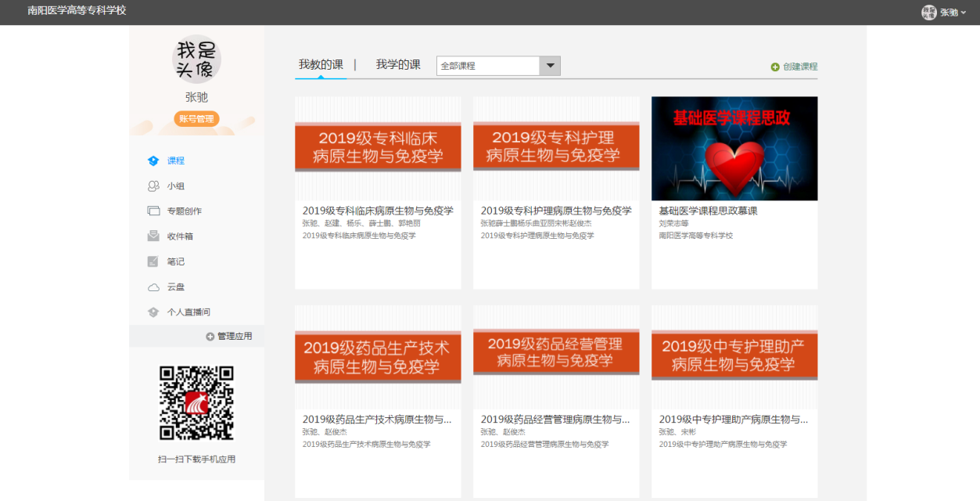Click the 2019级中专护理助产 course thumbnail
This screenshot has width=980, height=501.
click(x=734, y=358)
